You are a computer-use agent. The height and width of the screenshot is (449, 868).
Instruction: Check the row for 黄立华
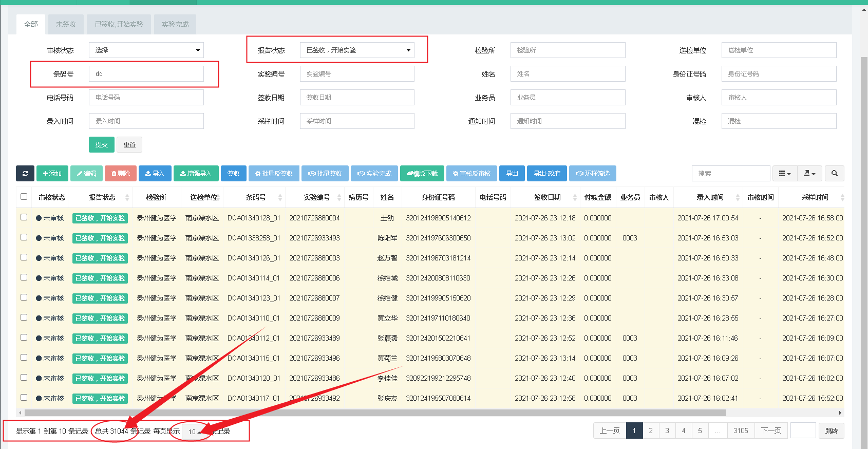click(24, 317)
